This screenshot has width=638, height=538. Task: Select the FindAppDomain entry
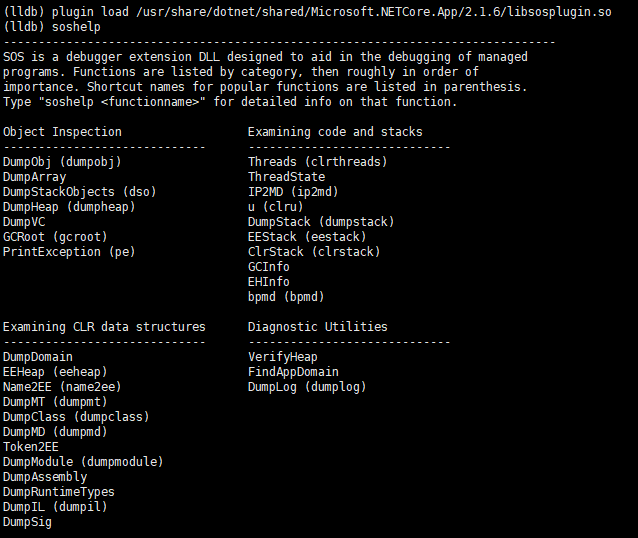point(293,372)
